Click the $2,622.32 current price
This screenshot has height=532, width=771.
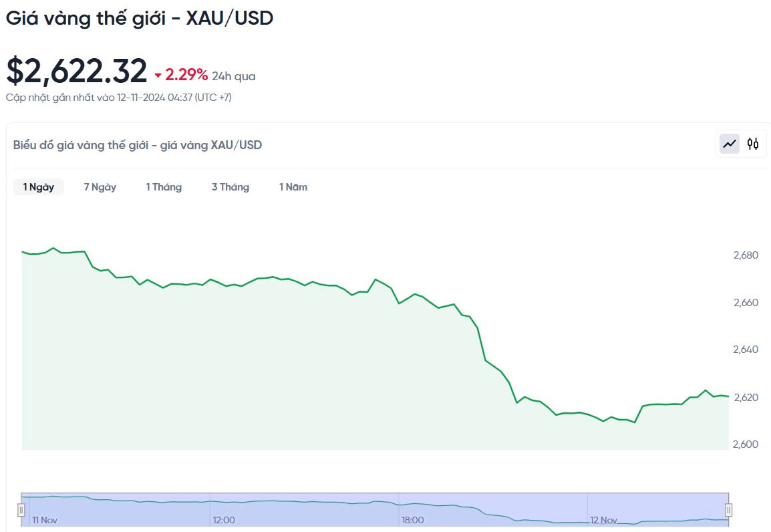77,71
